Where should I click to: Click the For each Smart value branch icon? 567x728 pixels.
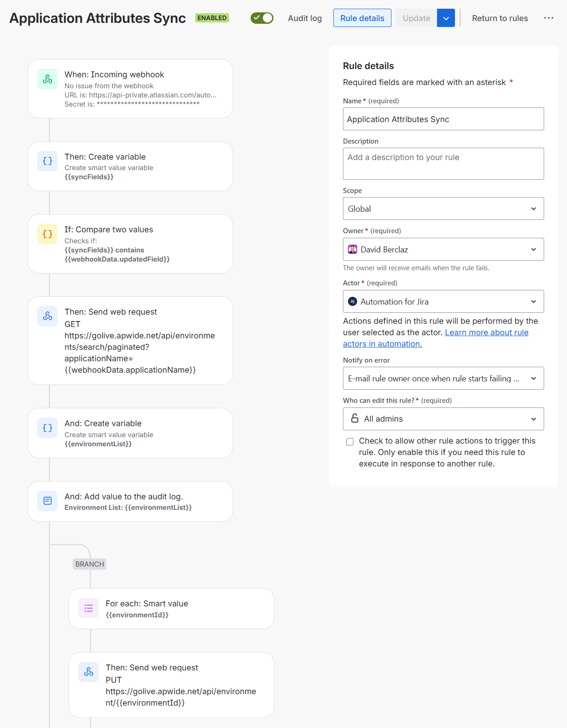[x=89, y=608]
